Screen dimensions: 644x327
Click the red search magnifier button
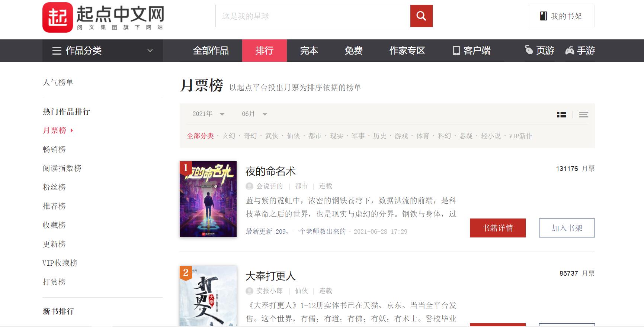tap(421, 16)
